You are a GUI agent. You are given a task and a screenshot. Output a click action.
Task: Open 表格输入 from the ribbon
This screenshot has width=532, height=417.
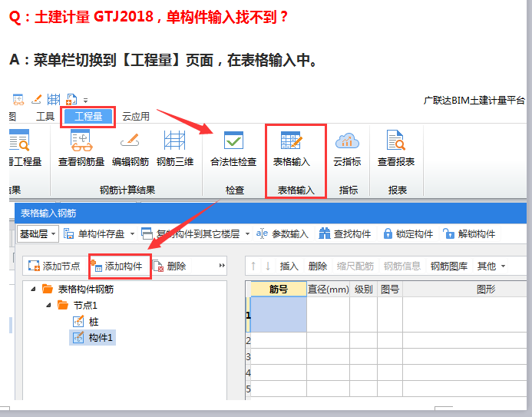[292, 149]
